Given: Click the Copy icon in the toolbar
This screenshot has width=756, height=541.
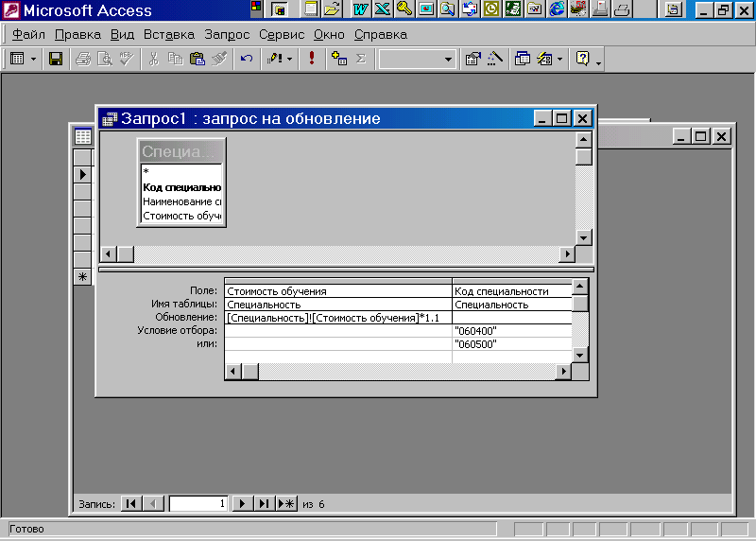Looking at the screenshot, I should point(175,59).
